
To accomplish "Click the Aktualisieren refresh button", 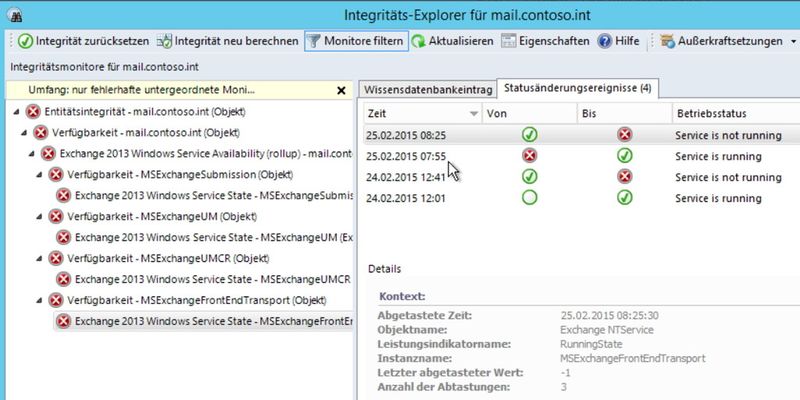I will pyautogui.click(x=453, y=41).
